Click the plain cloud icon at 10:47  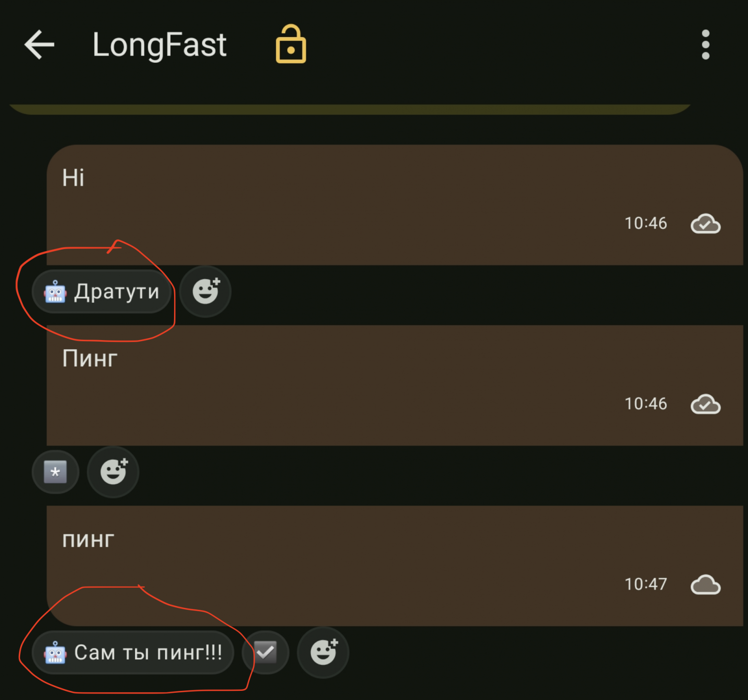705,584
